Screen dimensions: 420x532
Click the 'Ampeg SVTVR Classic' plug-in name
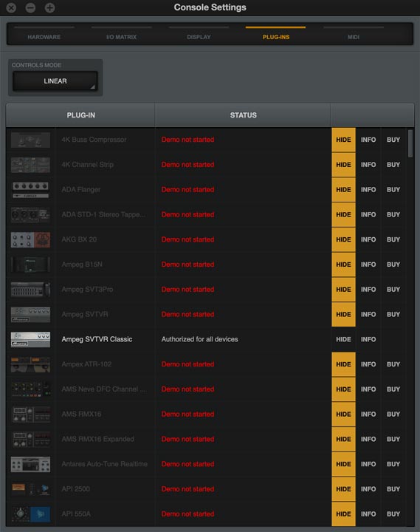[x=97, y=339]
